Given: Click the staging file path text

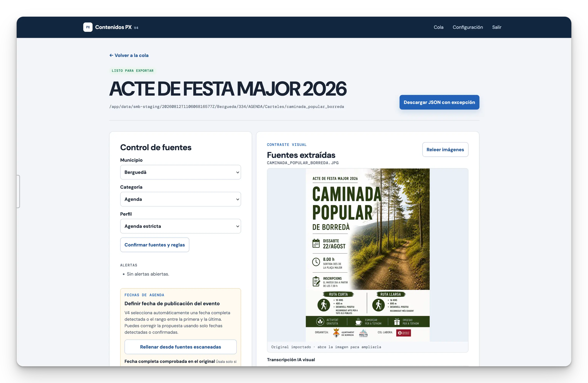Looking at the screenshot, I should (227, 106).
